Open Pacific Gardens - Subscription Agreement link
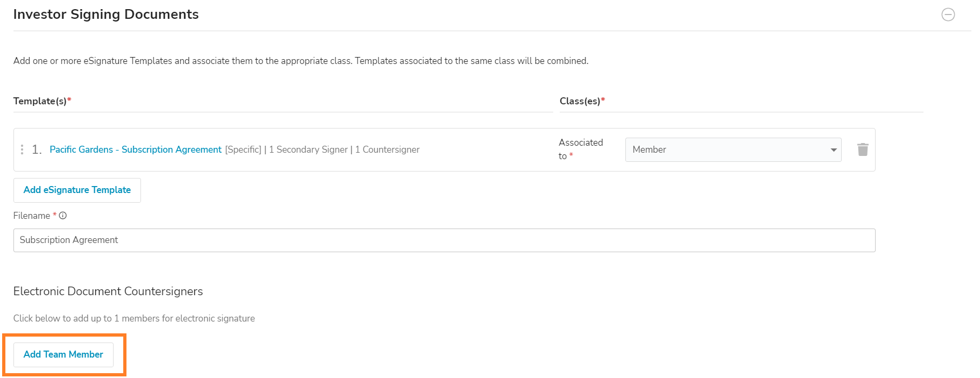The height and width of the screenshot is (378, 980). [x=136, y=149]
